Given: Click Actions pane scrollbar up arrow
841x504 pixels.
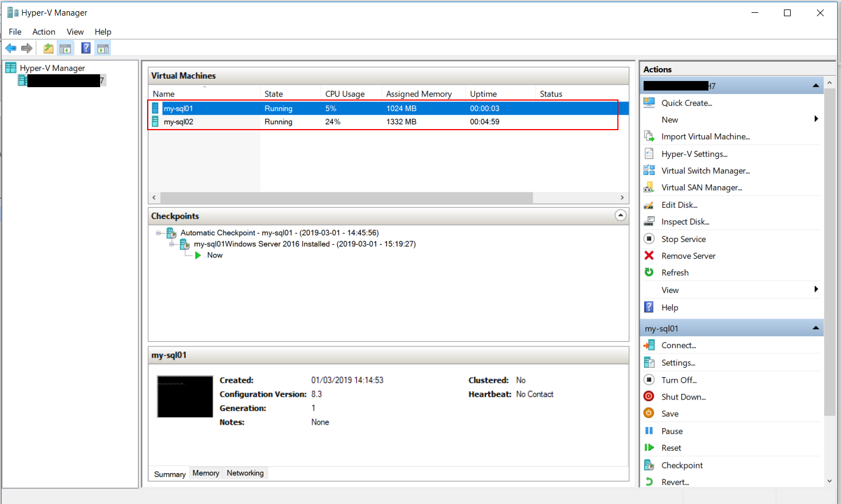Looking at the screenshot, I should pos(830,83).
